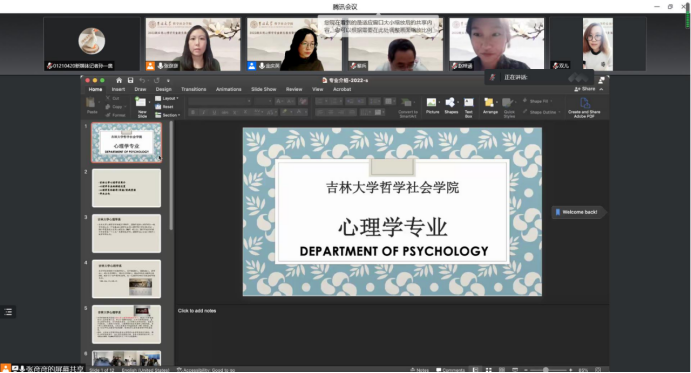The height and width of the screenshot is (373, 691).
Task: Expand the Layout dropdown
Action: coord(167,98)
